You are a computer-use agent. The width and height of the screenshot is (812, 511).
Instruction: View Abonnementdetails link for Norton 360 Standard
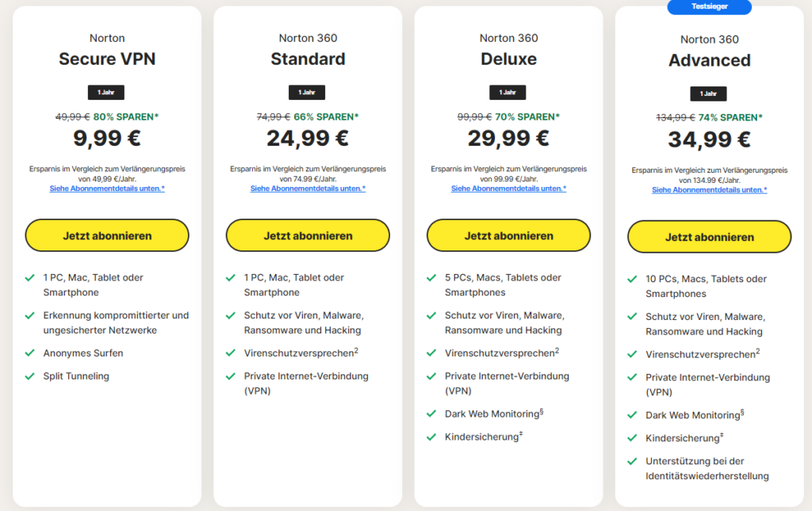click(x=308, y=189)
